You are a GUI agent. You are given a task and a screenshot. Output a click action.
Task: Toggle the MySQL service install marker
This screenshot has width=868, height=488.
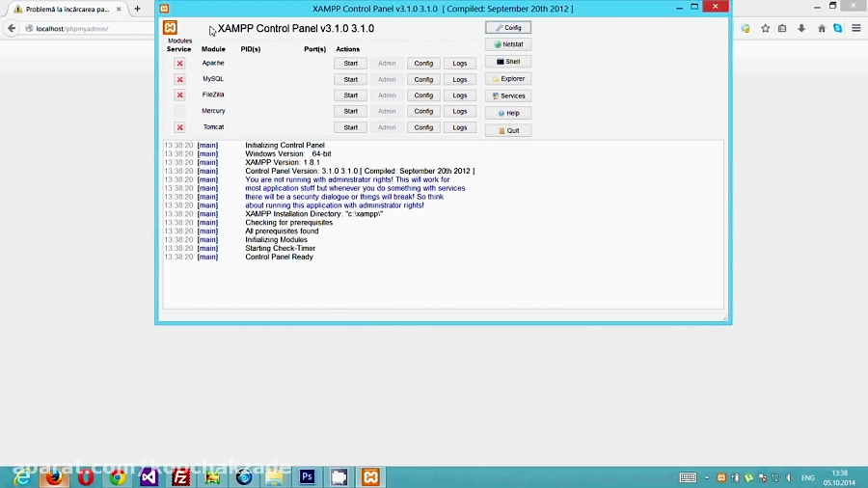click(179, 79)
